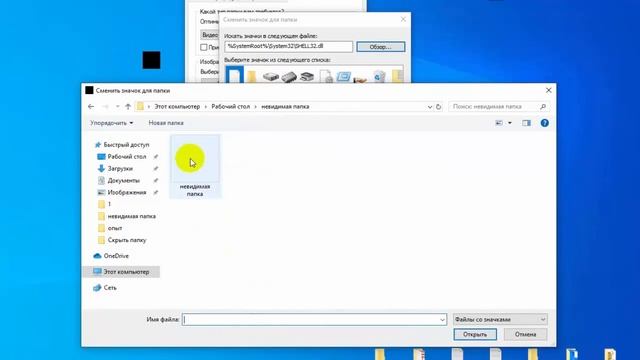Viewport: 640px width, 360px height.
Task: Select 'Быстрый доступ' in navigation pane
Action: [122, 144]
